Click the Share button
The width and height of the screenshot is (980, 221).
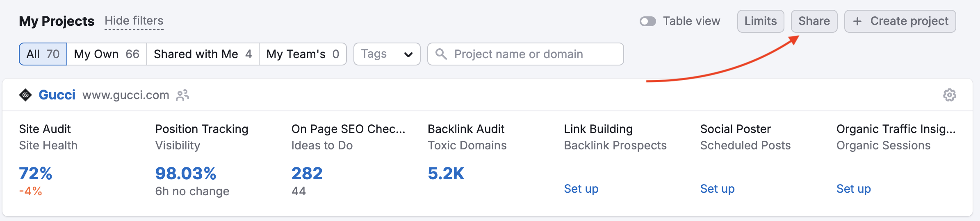click(x=814, y=21)
